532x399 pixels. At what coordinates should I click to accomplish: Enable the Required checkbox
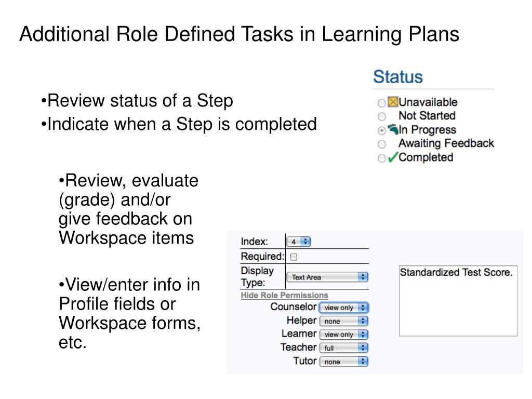[x=293, y=257]
